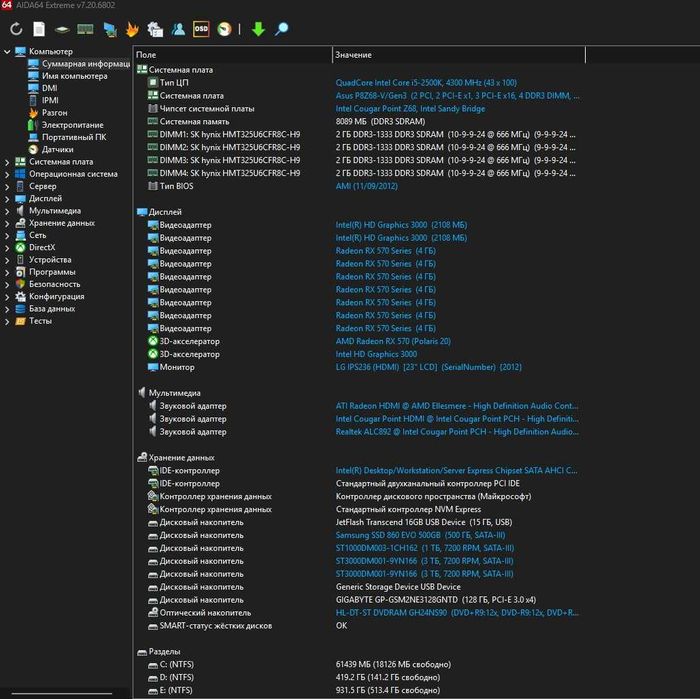Open the memory module benchmark toolbar icon
Image resolution: width=700 pixels, height=699 pixels.
[85, 29]
